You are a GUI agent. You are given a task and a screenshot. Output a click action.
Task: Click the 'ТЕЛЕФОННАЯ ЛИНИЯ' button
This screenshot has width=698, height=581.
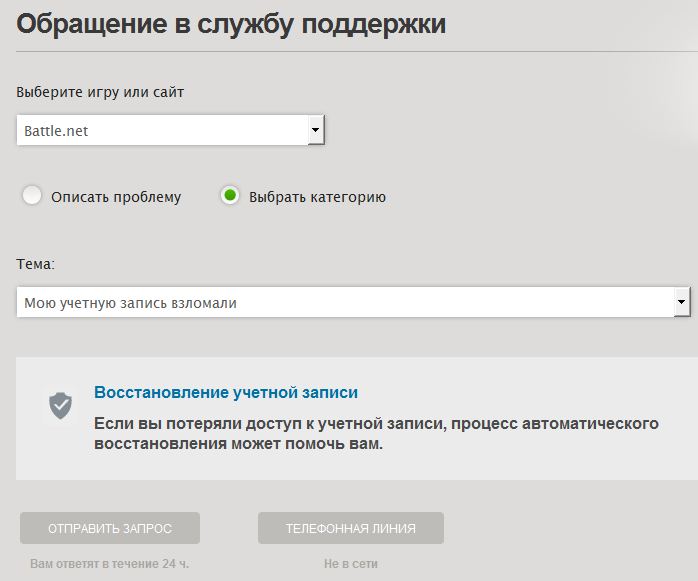[351, 528]
